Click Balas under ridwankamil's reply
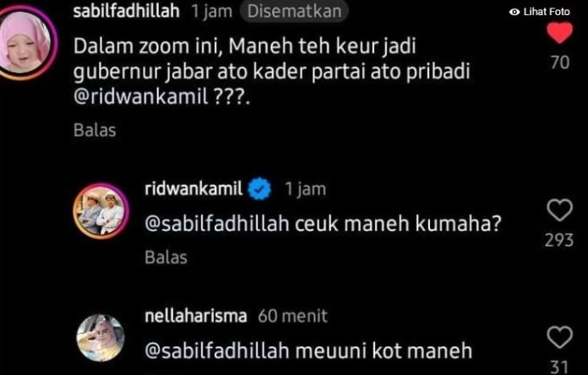 [x=166, y=258]
